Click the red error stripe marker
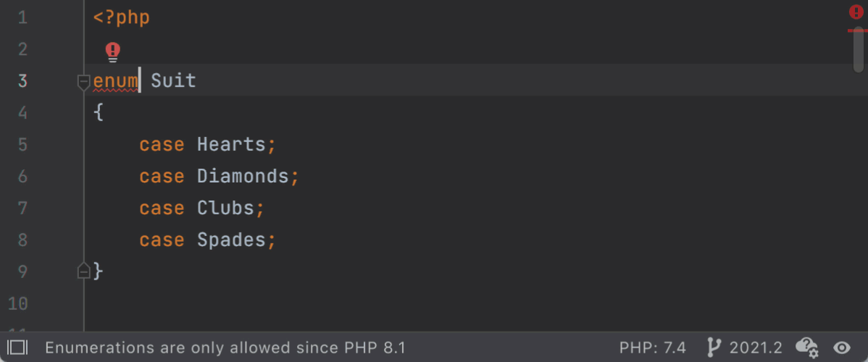The width and height of the screenshot is (868, 362). tap(857, 30)
